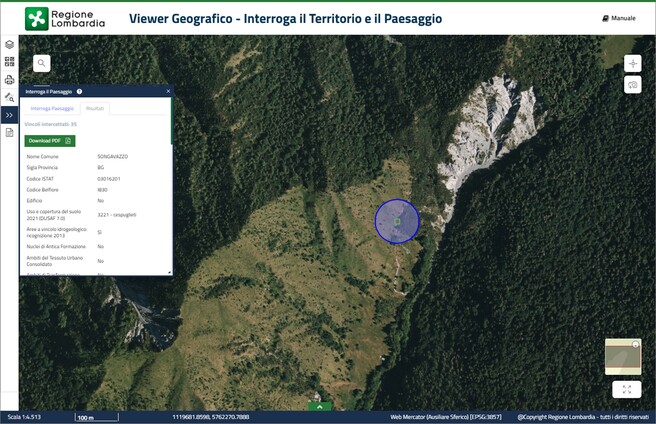Select the 3221 - cespuglieti land use value
The image size is (656, 424).
[117, 215]
